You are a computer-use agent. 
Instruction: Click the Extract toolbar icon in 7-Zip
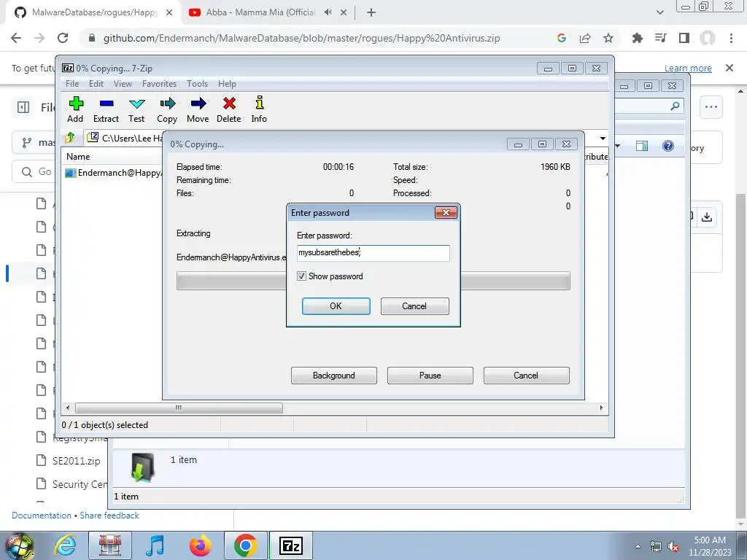pyautogui.click(x=106, y=109)
